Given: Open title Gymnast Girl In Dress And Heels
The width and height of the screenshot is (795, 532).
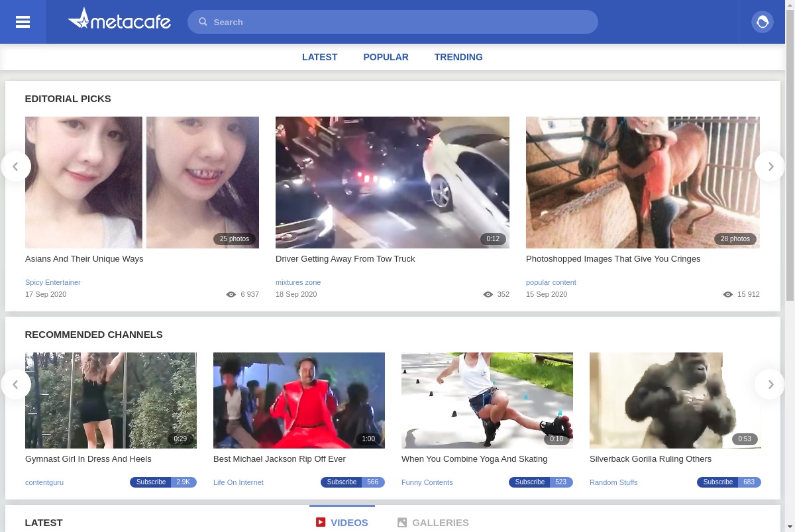Looking at the screenshot, I should (x=88, y=459).
